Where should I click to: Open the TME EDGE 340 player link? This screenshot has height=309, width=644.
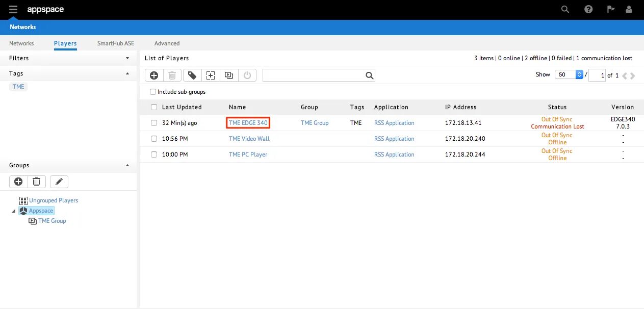click(248, 123)
